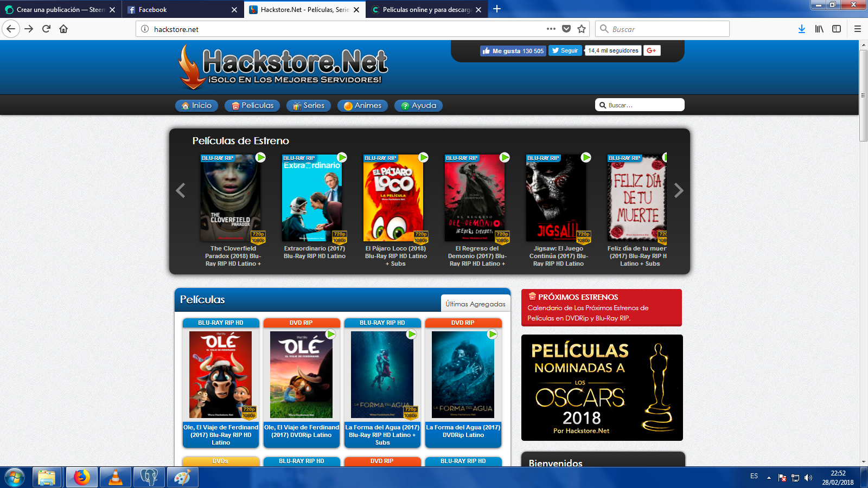Play icon on Jigsaw poster
The width and height of the screenshot is (868, 488).
[586, 157]
